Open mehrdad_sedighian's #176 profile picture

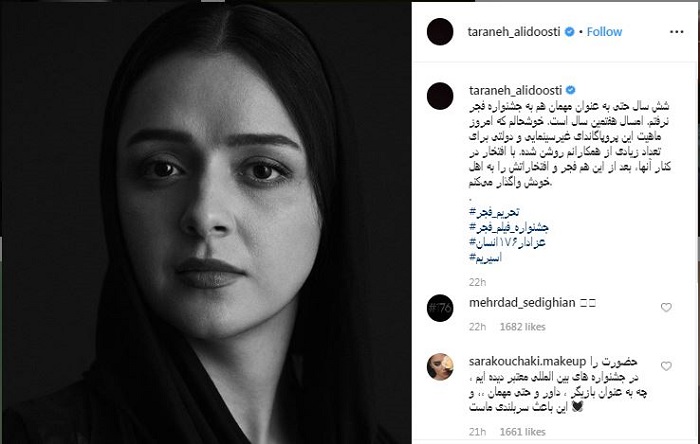pos(440,308)
